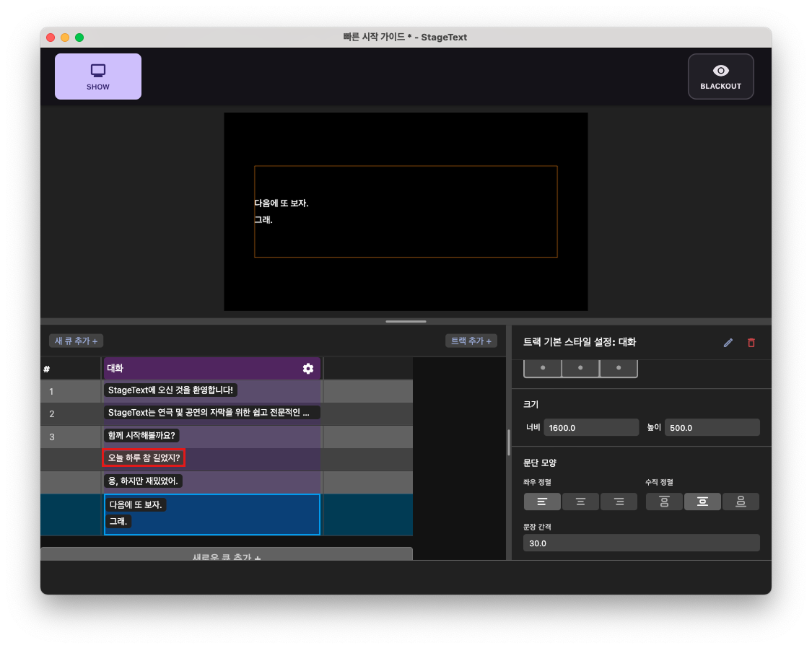Click the 대화 track header label
Screen dimensions: 812x648
[115, 368]
